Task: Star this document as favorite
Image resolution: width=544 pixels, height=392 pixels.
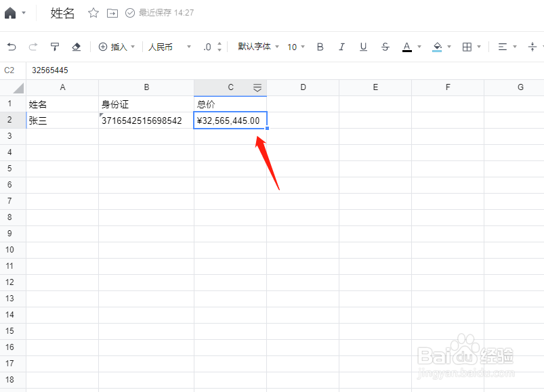Action: point(93,13)
